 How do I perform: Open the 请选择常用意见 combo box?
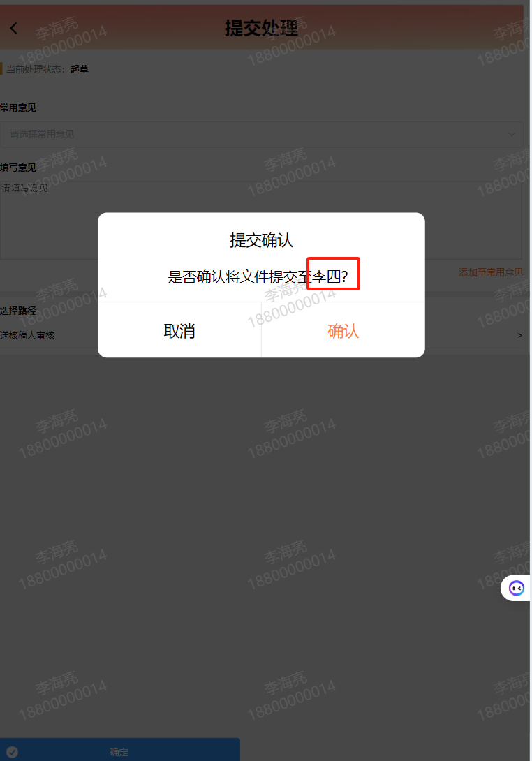[x=261, y=135]
